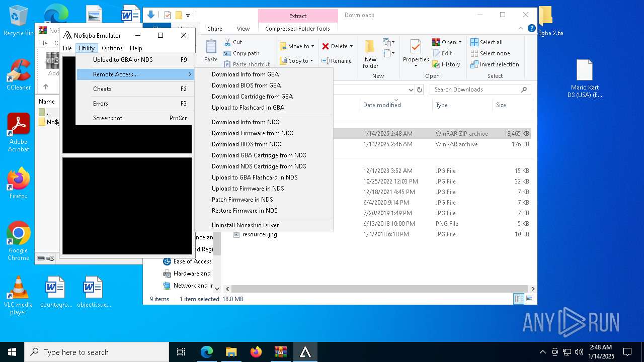The image size is (644, 362).
Task: Open the Options menu in No$gba
Action: pyautogui.click(x=112, y=48)
